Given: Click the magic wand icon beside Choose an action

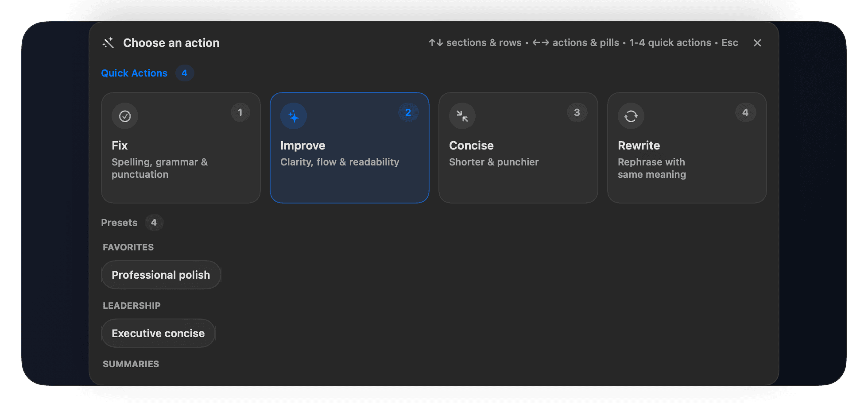Looking at the screenshot, I should point(108,42).
